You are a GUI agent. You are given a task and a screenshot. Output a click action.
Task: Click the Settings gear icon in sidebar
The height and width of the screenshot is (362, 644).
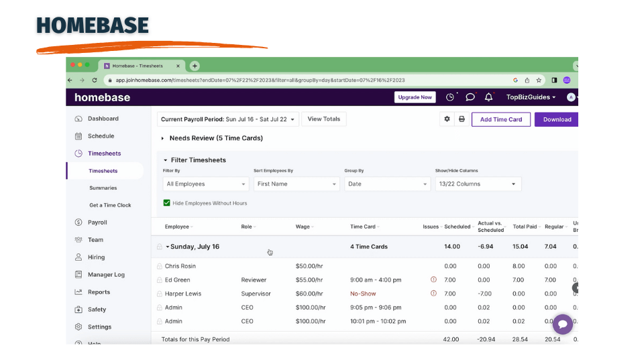[x=78, y=326]
